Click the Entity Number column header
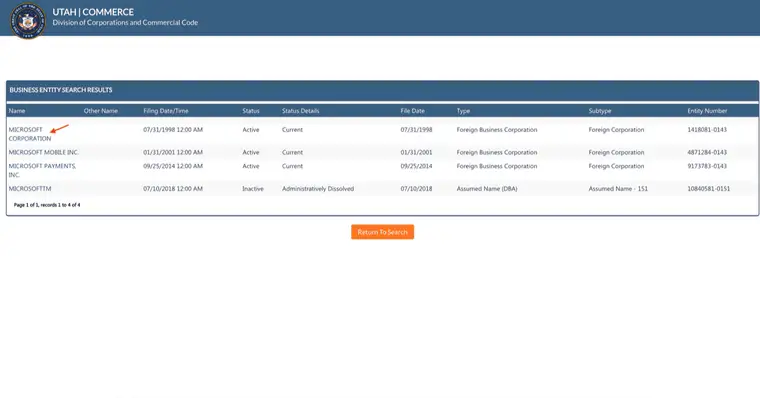Image resolution: width=760 pixels, height=398 pixels. point(707,111)
